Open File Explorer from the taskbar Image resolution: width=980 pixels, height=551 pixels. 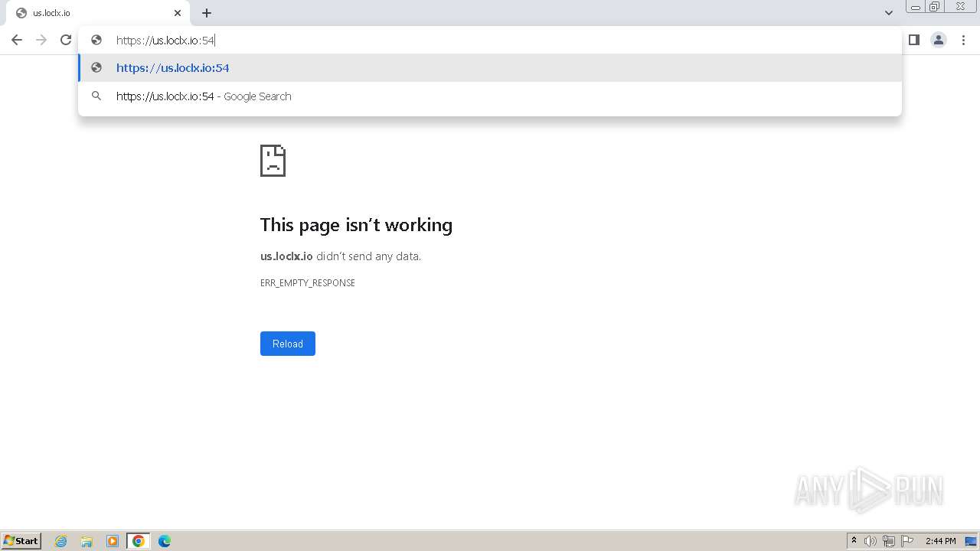(x=87, y=541)
